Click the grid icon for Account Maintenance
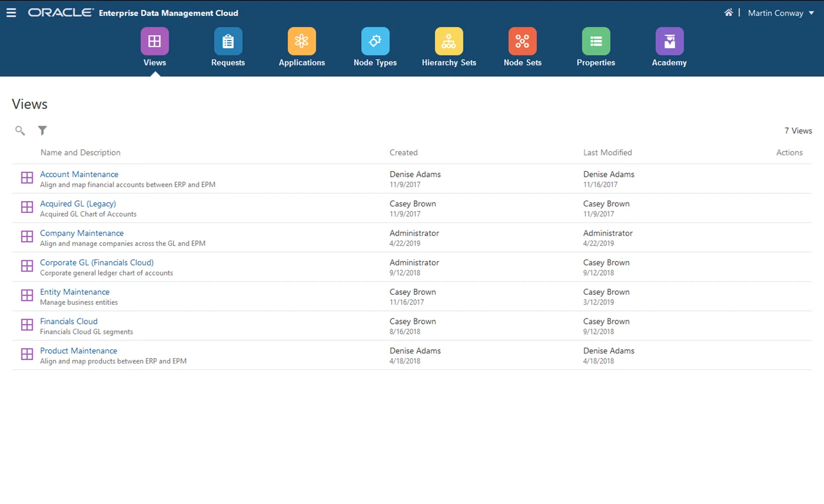The height and width of the screenshot is (504, 824). coord(27,178)
